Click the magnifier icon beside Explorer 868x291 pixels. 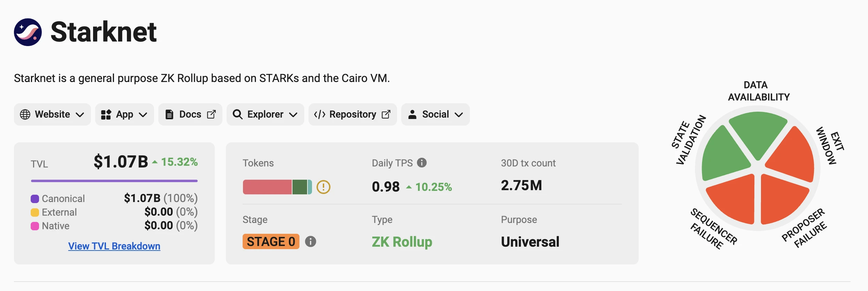pos(237,114)
